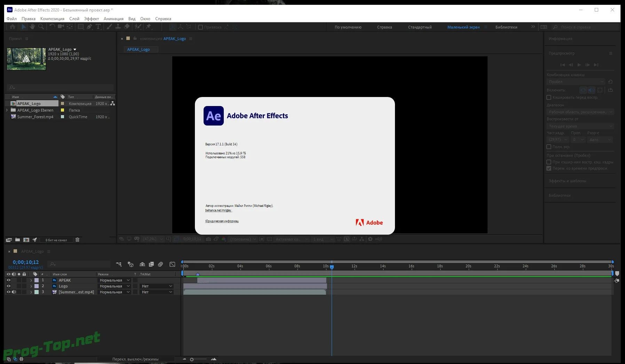Image resolution: width=625 pixels, height=364 pixels.
Task: Click the timeline zoom slider handle
Action: pos(192,359)
